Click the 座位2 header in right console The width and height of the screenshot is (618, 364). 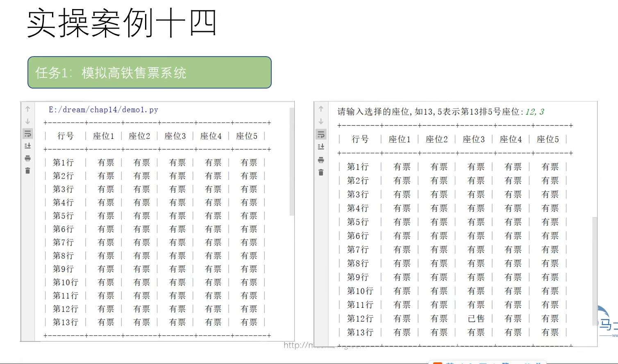(437, 139)
